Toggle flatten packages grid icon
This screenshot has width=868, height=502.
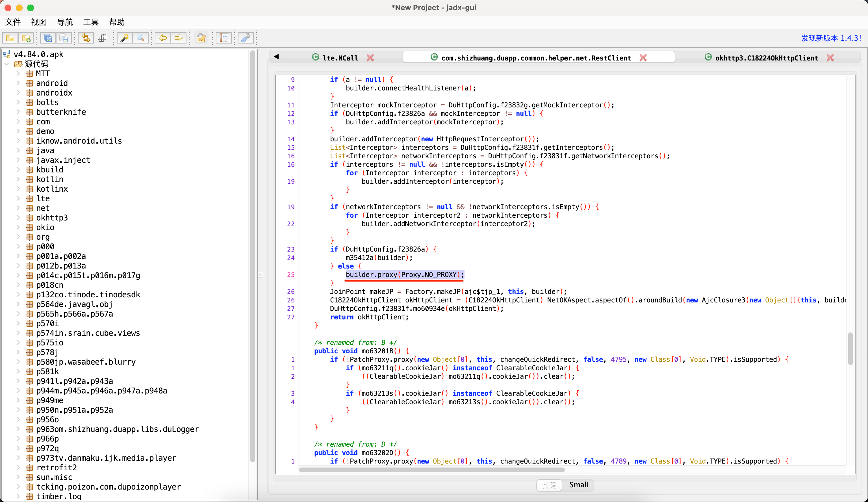click(x=102, y=38)
